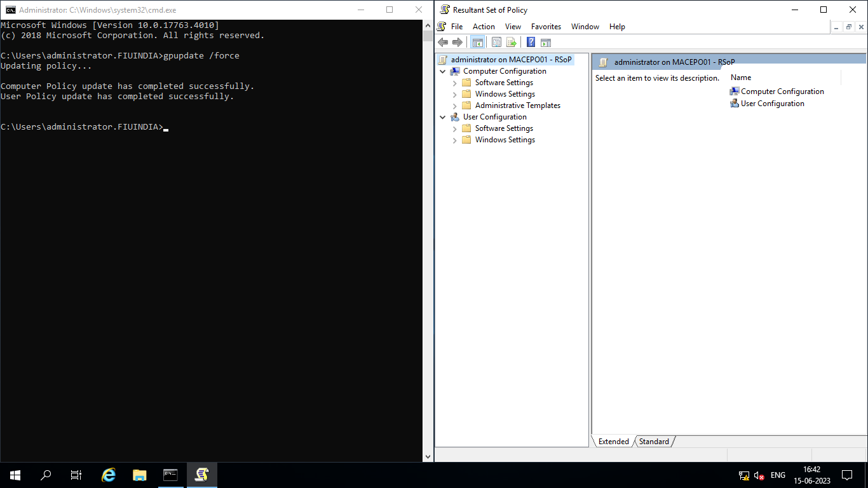The width and height of the screenshot is (868, 488).
Task: Open the Resultant Set of Policy taskbar icon
Action: click(201, 475)
